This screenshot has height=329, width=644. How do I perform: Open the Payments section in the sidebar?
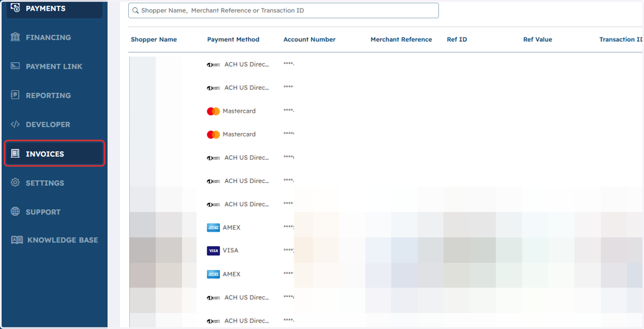[x=54, y=9]
